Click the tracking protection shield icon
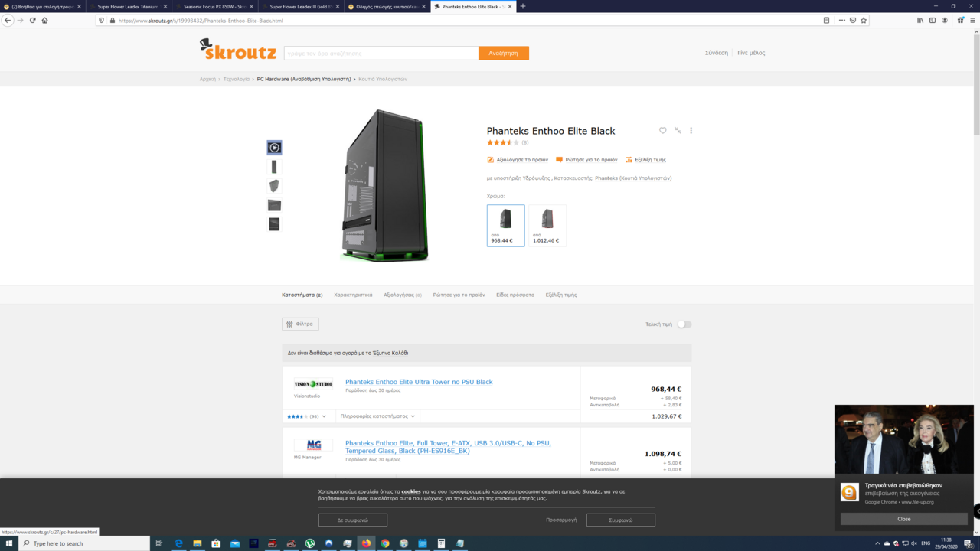Screen dimensions: 980x551 pyautogui.click(x=102, y=21)
